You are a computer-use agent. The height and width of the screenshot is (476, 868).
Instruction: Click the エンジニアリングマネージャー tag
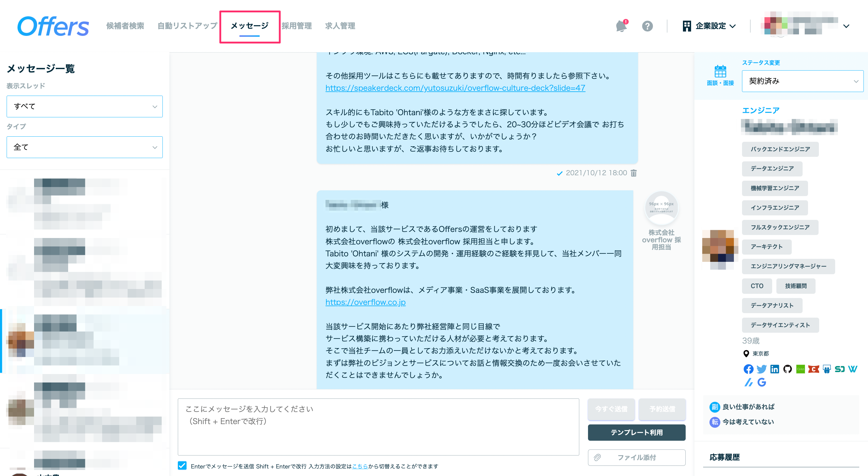pyautogui.click(x=788, y=266)
